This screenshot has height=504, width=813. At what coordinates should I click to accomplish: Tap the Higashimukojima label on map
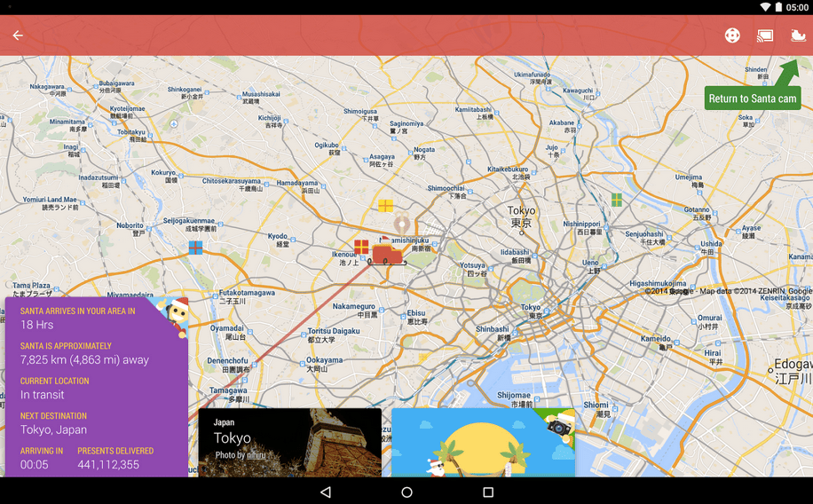coord(658,284)
